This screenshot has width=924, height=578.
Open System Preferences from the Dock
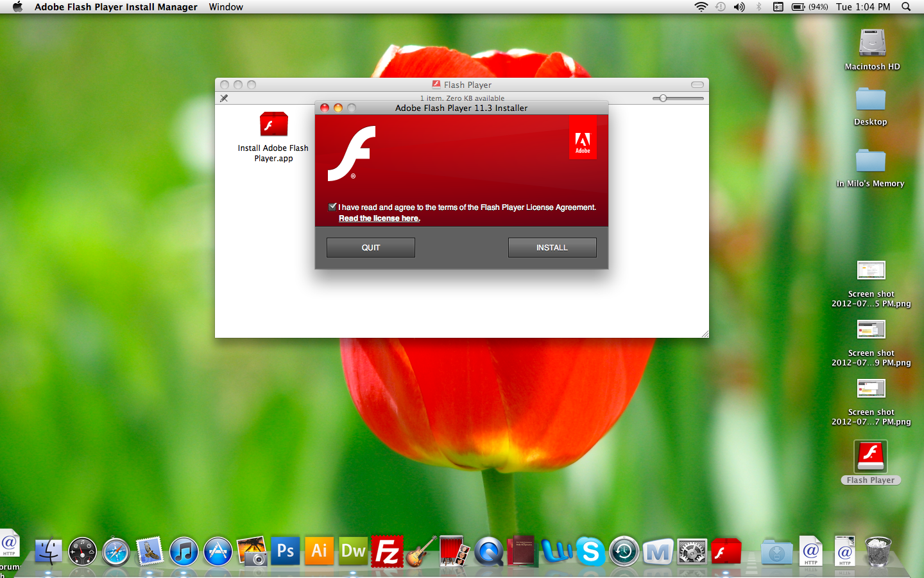692,552
